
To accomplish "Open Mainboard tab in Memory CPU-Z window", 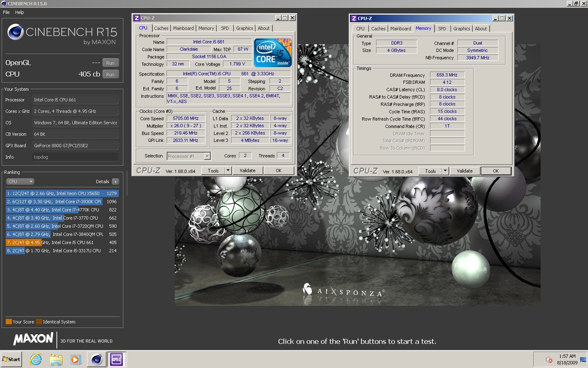I will coord(401,29).
